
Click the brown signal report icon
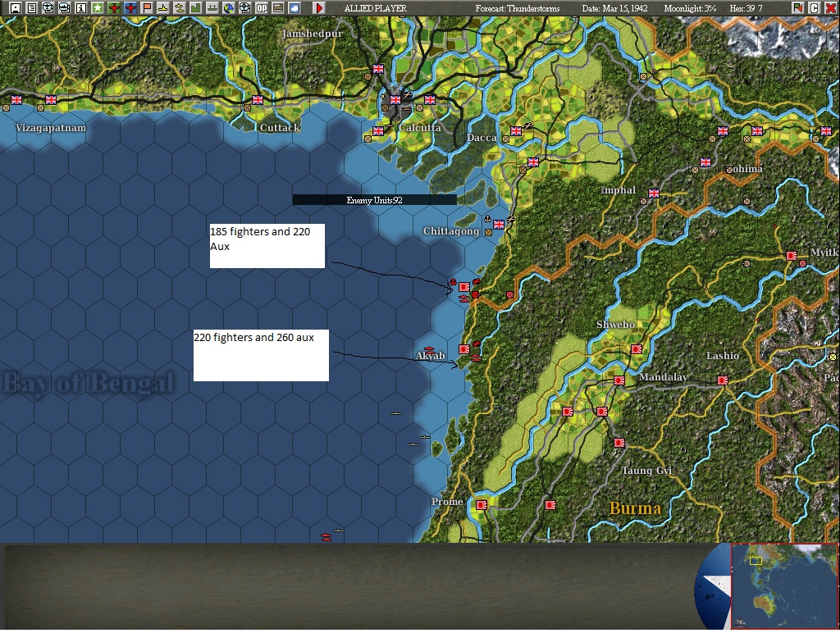tap(278, 7)
